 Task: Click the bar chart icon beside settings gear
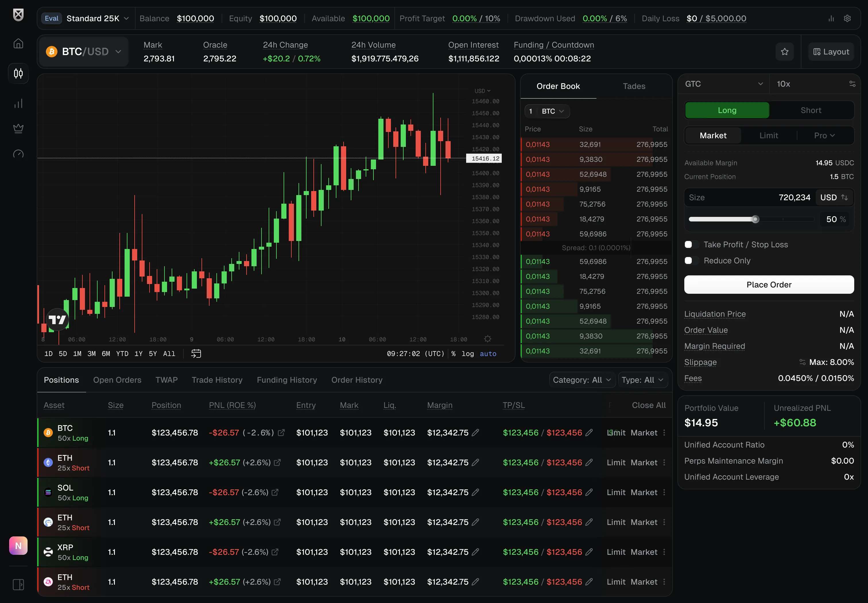831,19
